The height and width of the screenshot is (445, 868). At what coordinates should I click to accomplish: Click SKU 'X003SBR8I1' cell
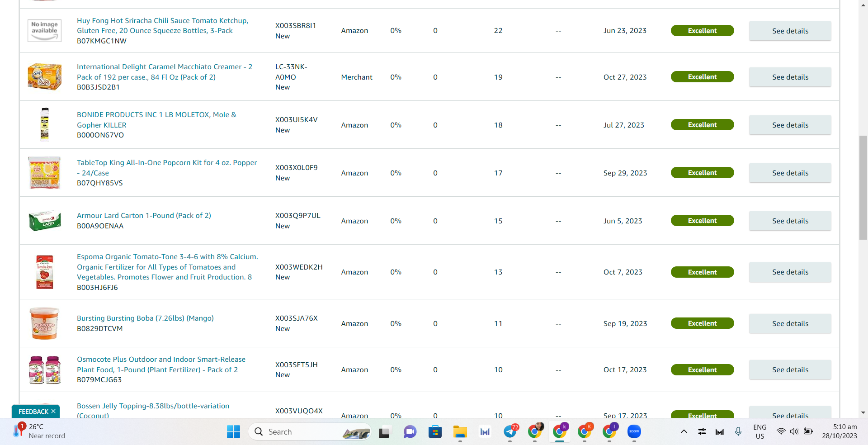pyautogui.click(x=296, y=26)
